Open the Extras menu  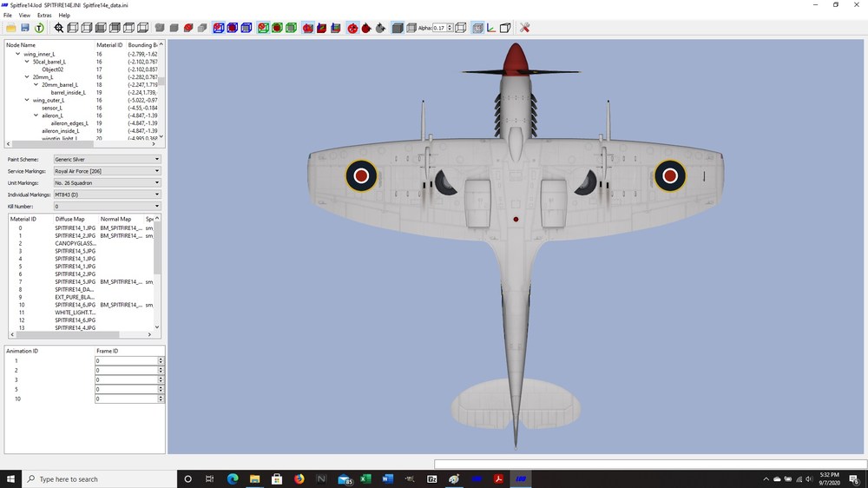44,16
